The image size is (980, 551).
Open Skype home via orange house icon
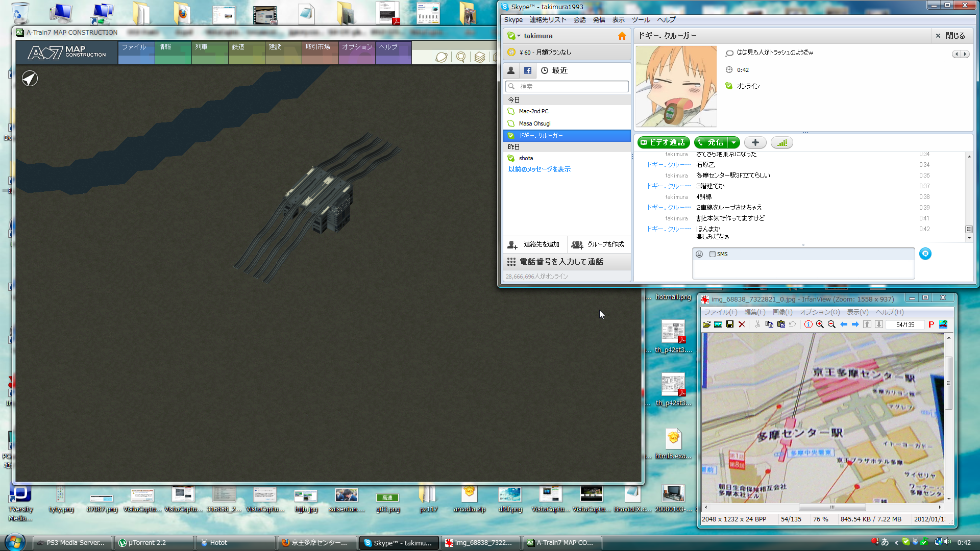click(622, 36)
